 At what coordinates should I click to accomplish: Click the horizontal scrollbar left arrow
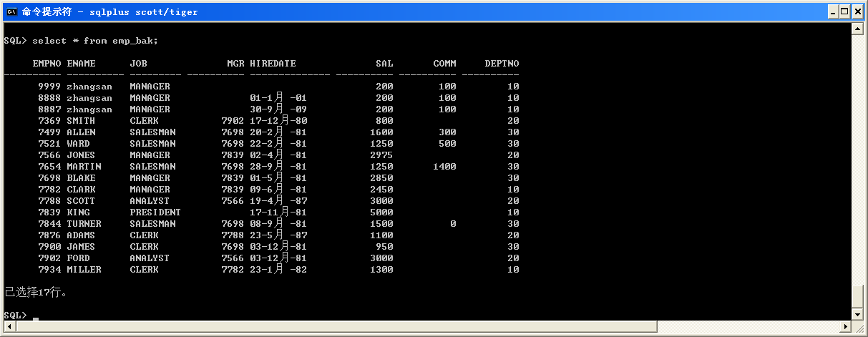click(8, 327)
